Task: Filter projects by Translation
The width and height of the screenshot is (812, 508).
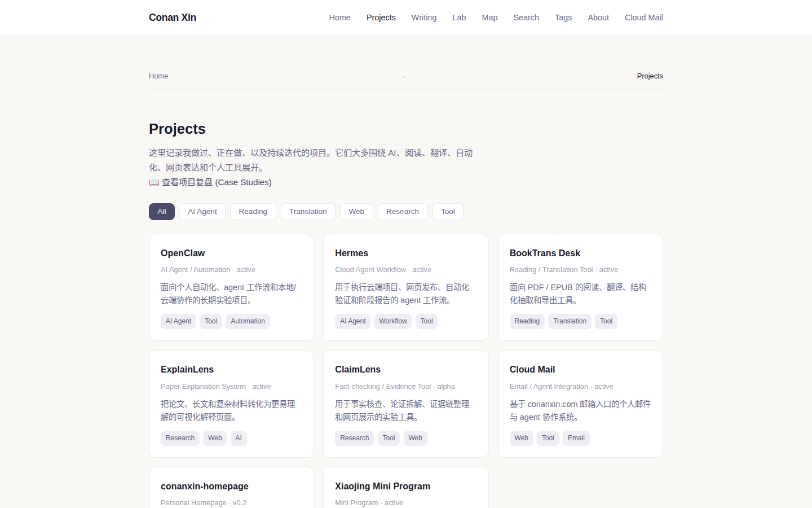Action: click(x=308, y=212)
